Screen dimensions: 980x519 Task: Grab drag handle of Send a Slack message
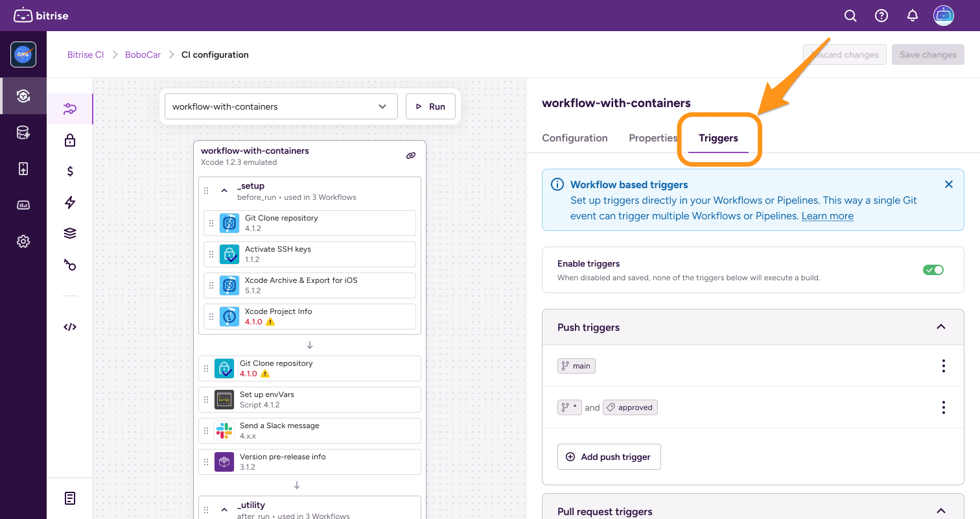click(x=206, y=431)
